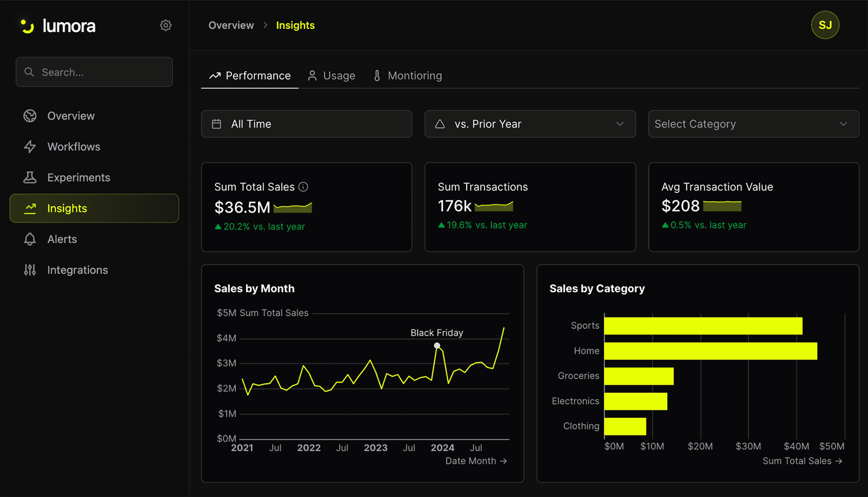Screen dimensions: 868x497
Task: Click the calendar icon in the All Time filter
Action: tap(216, 124)
